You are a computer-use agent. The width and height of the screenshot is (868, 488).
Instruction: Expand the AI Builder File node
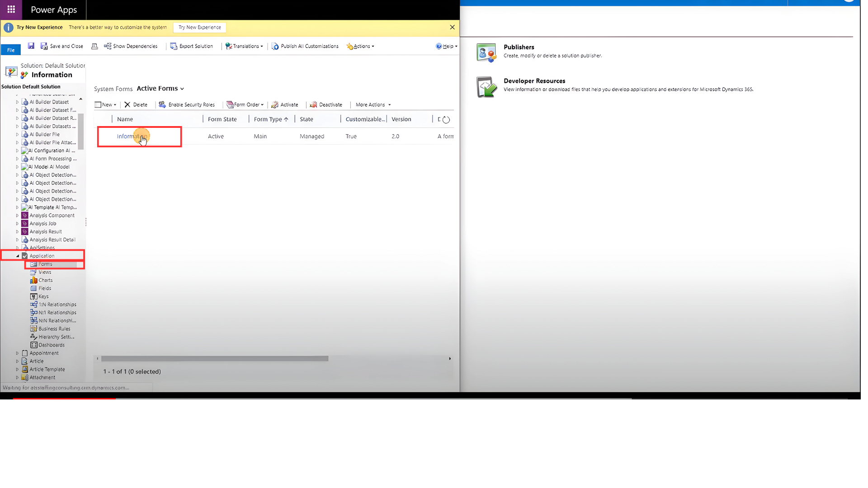point(17,134)
